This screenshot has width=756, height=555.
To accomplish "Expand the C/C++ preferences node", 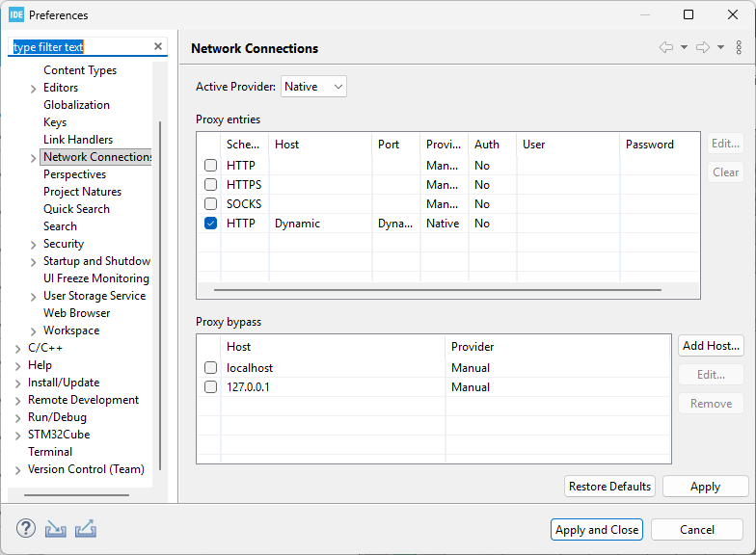I will (17, 349).
